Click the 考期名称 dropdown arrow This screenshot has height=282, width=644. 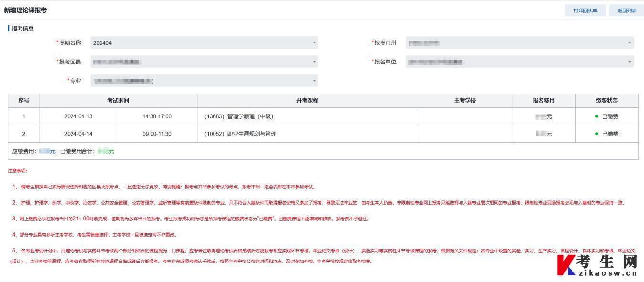tap(314, 42)
